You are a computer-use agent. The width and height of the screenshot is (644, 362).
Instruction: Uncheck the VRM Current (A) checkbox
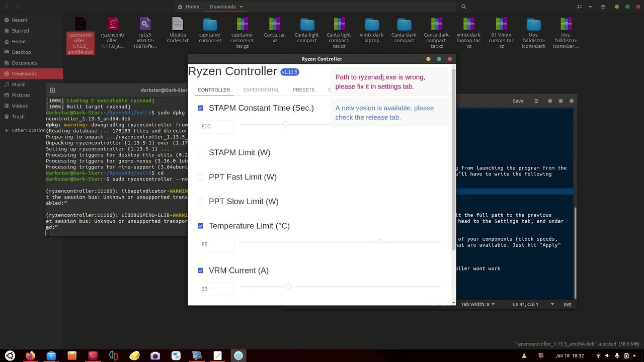(201, 270)
